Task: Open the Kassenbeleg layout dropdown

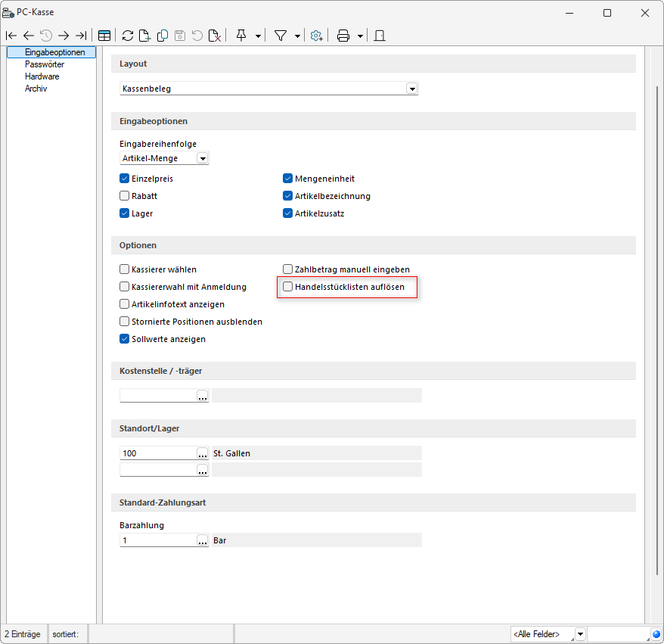Action: click(412, 89)
